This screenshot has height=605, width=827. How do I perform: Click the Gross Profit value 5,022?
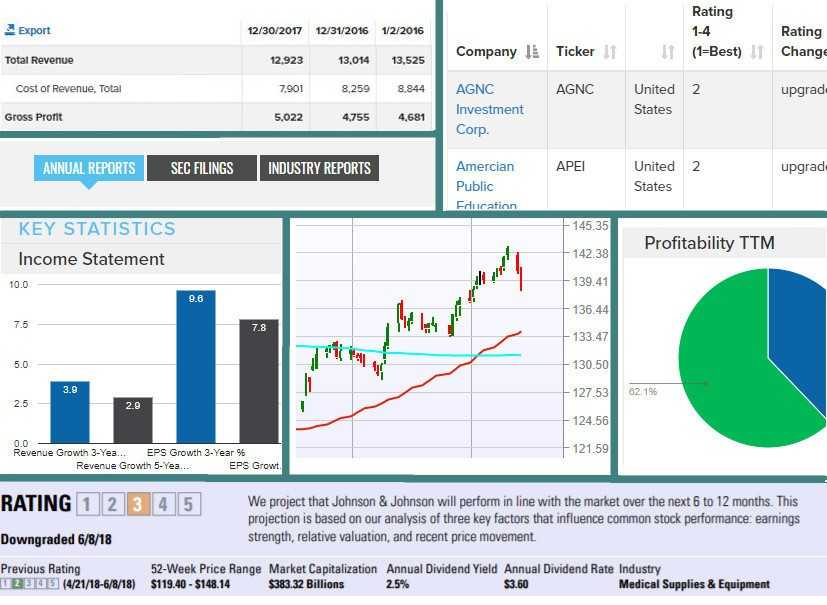289,117
